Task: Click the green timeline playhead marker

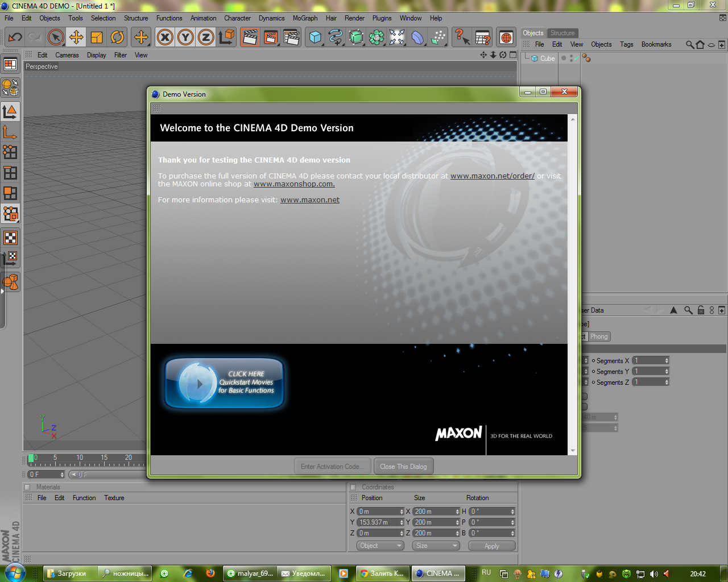Action: click(31, 458)
